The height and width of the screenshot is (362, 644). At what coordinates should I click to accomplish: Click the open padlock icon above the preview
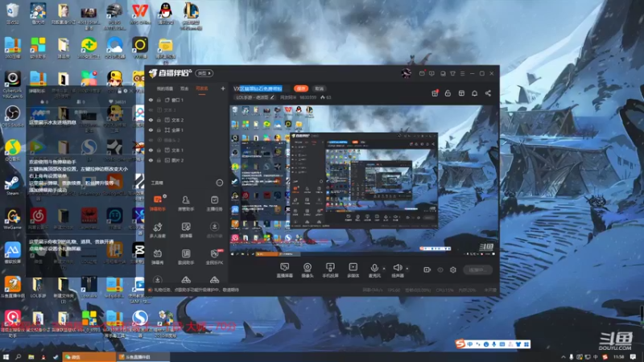click(448, 93)
